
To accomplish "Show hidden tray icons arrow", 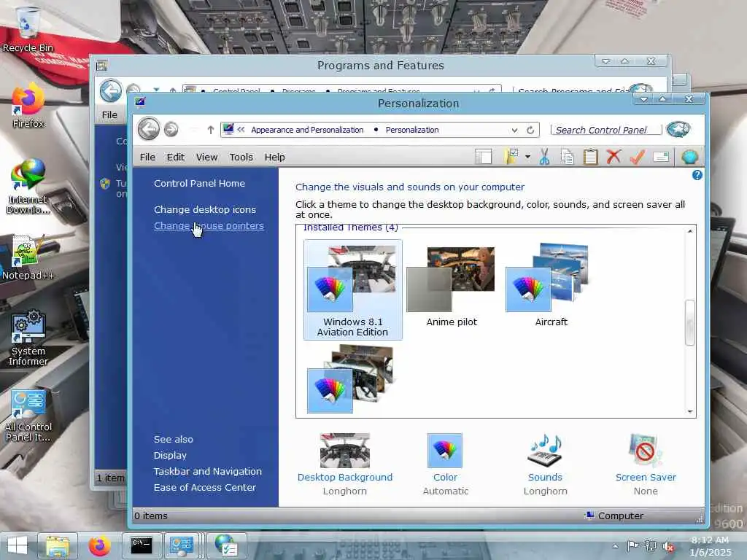I will pos(616,546).
